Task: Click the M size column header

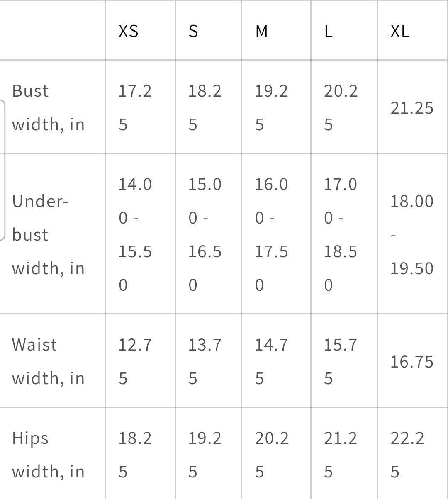Action: [x=261, y=31]
